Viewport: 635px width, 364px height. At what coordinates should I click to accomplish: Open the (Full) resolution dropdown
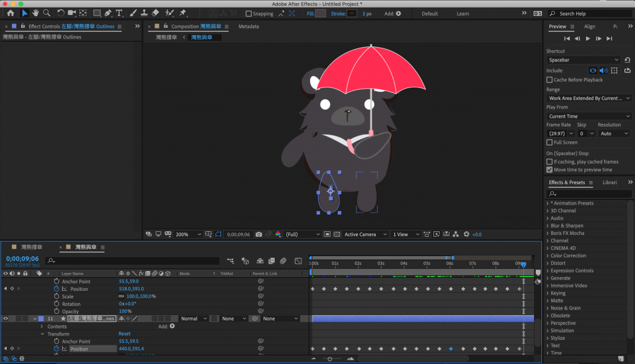303,234
